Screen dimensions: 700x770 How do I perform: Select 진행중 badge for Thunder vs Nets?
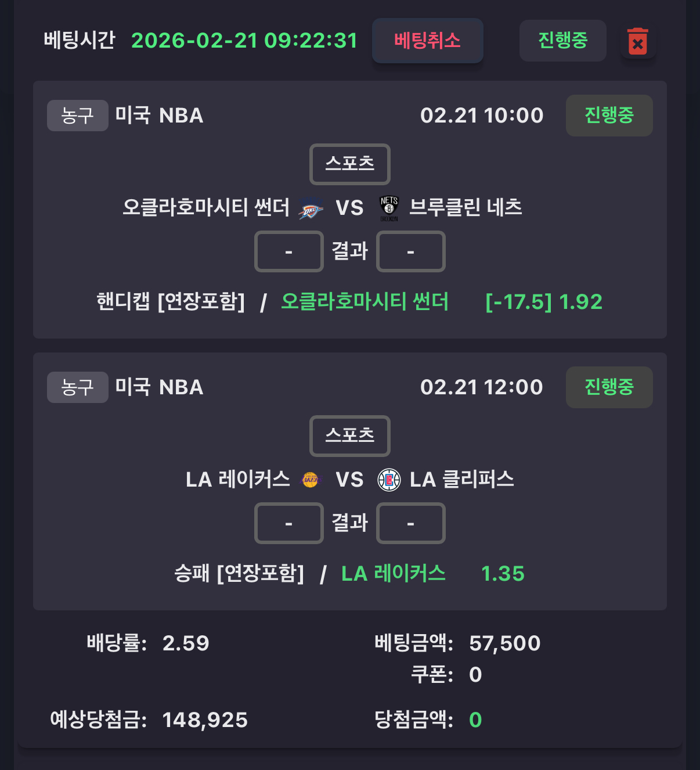(x=609, y=116)
